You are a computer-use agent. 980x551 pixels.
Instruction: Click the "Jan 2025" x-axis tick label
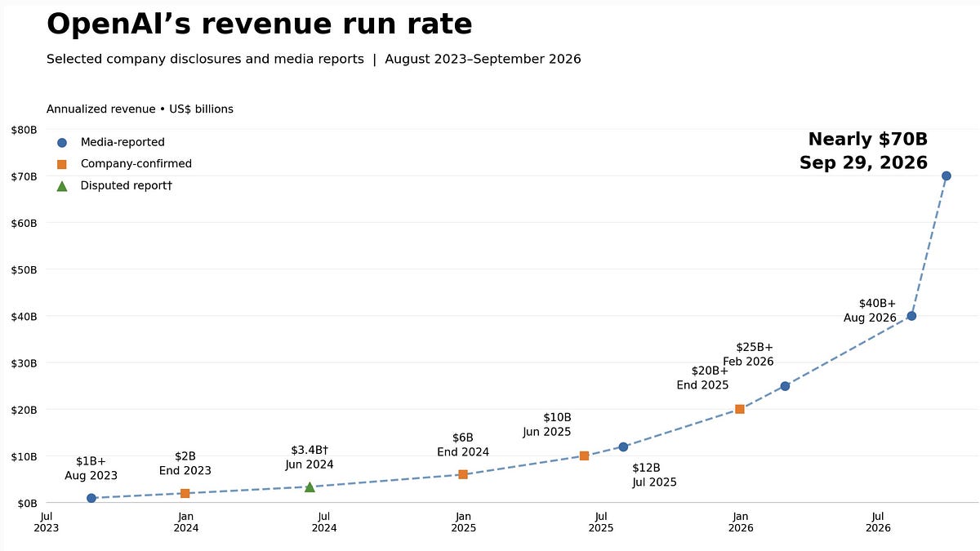click(x=463, y=522)
